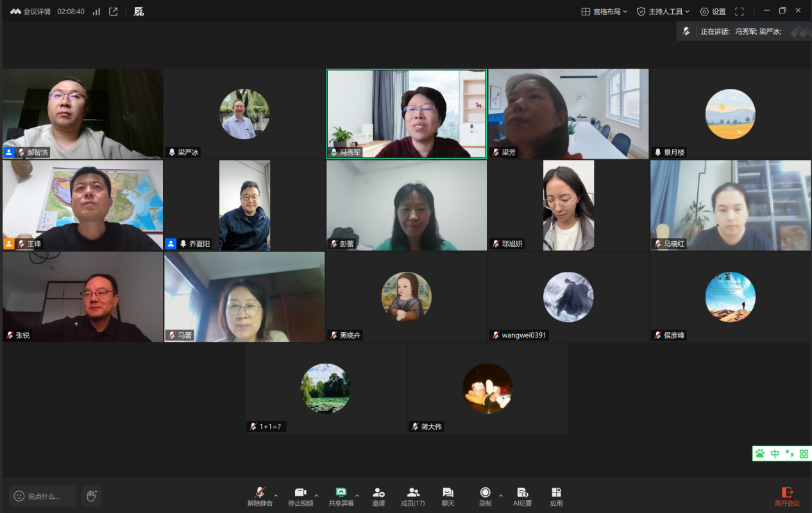Open the 成员(17) members panel
This screenshot has height=513, width=812.
[x=413, y=496]
